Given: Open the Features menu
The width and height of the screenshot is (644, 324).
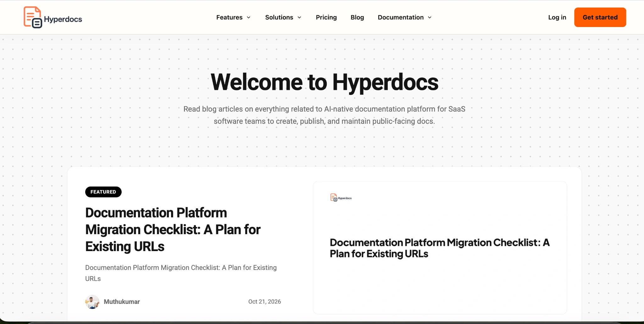Looking at the screenshot, I should point(229,17).
